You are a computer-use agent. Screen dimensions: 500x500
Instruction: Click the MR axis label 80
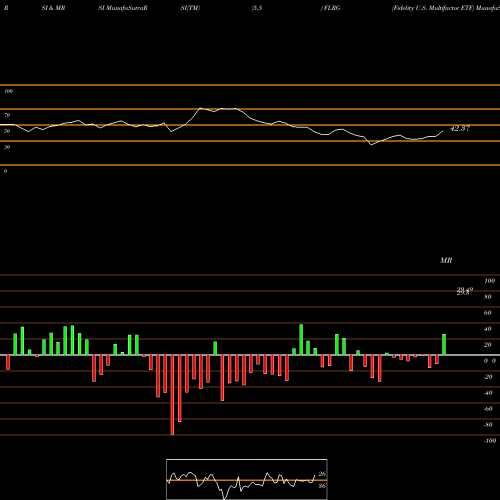[x=488, y=297]
